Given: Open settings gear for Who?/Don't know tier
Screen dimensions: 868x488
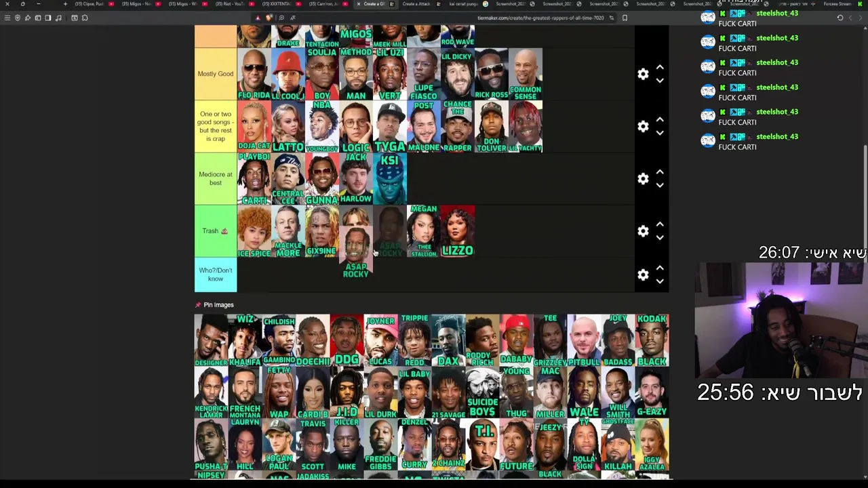Looking at the screenshot, I should point(643,274).
